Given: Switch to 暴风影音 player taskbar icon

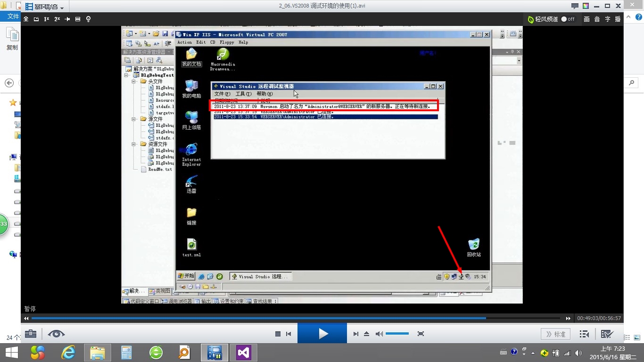Looking at the screenshot, I should click(x=215, y=353).
